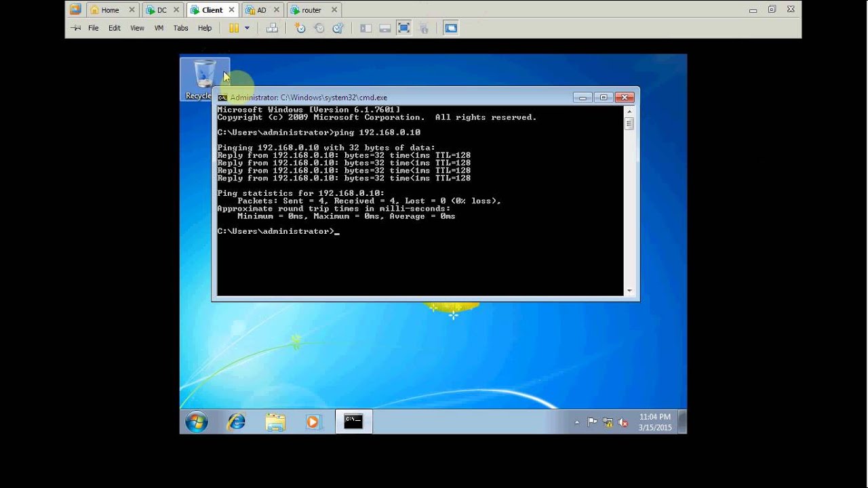868x488 pixels.
Task: Launch Windows Media Player from the taskbar
Action: click(x=313, y=422)
